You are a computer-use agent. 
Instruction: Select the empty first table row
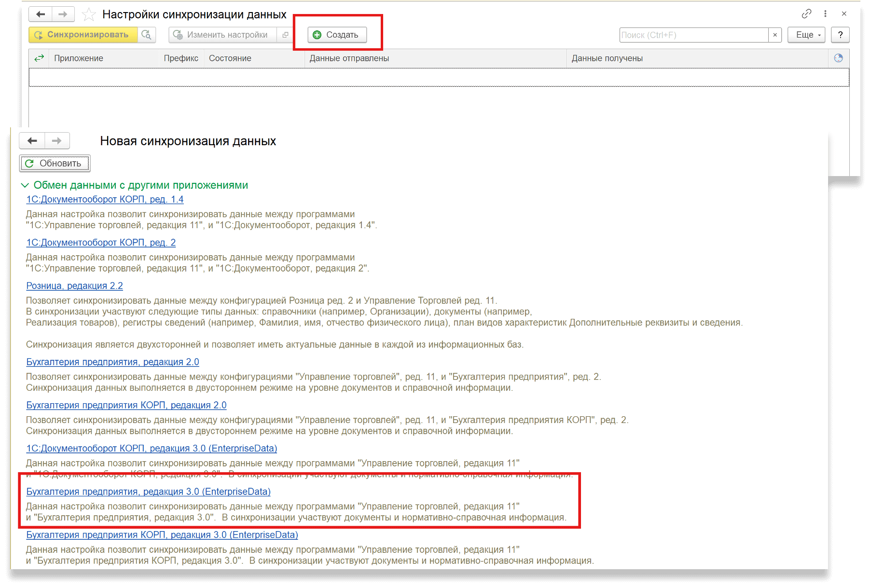click(x=439, y=77)
